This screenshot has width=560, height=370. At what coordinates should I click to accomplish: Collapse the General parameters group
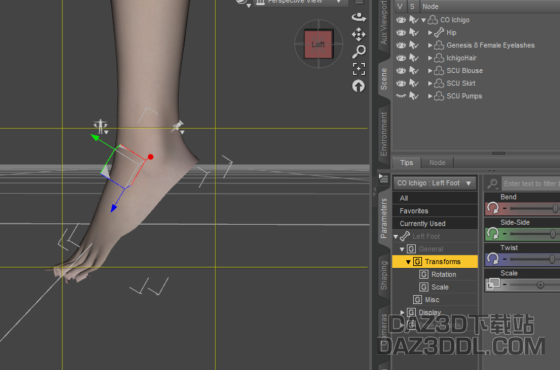point(402,249)
